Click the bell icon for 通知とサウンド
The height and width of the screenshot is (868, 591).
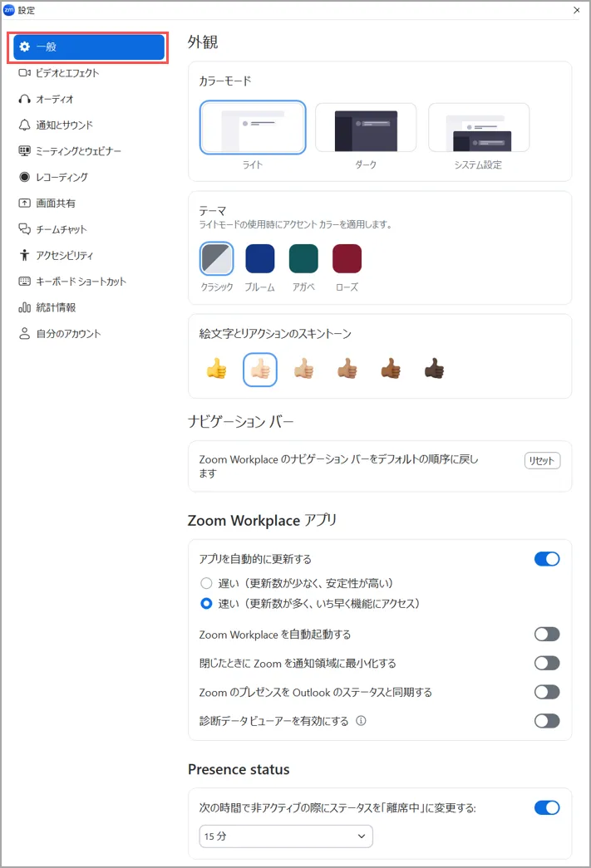coord(24,125)
